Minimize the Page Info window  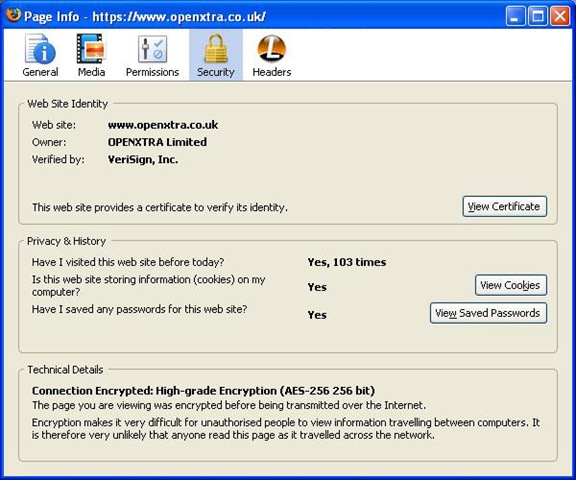tap(515, 16)
